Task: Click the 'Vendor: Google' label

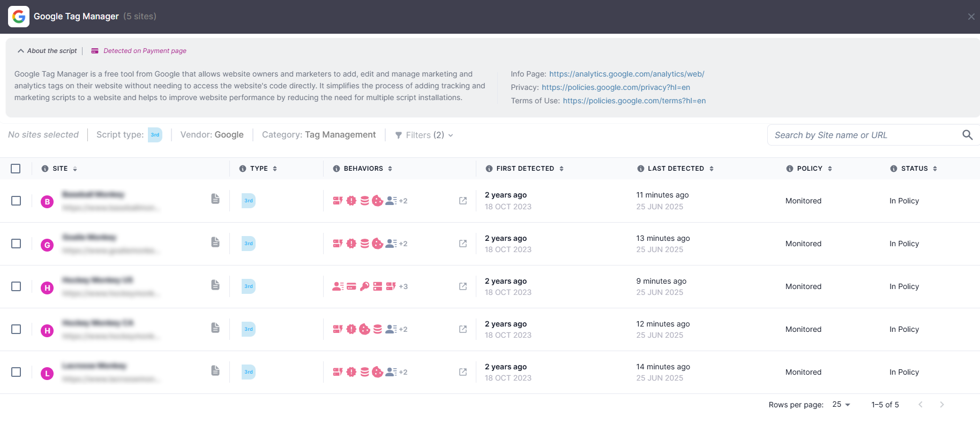Action: [x=212, y=135]
